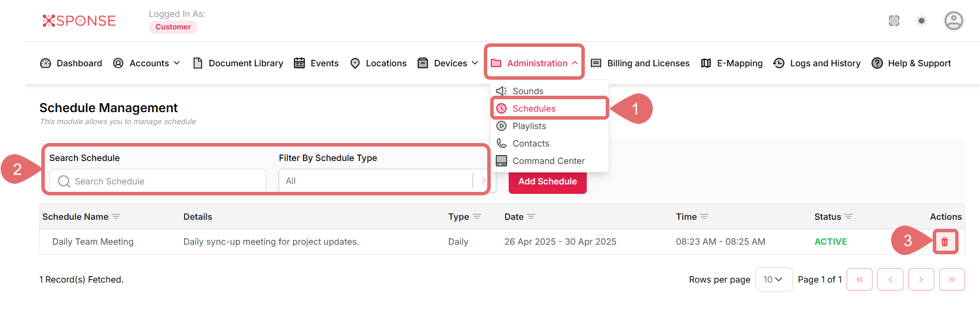The height and width of the screenshot is (313, 980).
Task: Select Playlists from Administration menu
Action: (529, 126)
